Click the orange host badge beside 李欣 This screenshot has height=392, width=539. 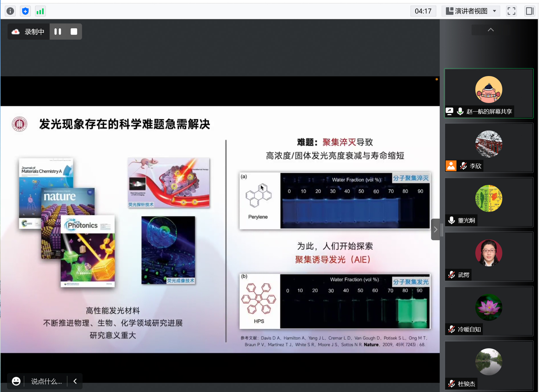click(x=451, y=166)
